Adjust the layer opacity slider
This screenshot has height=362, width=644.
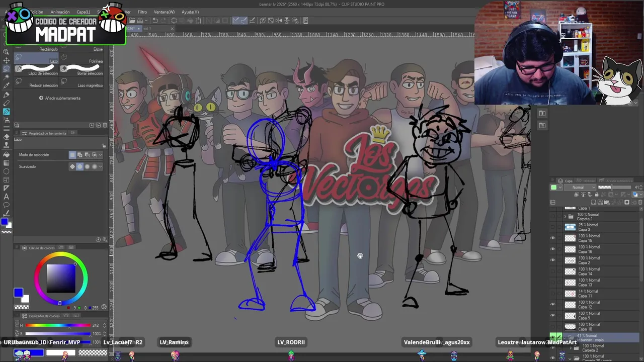tap(614, 187)
